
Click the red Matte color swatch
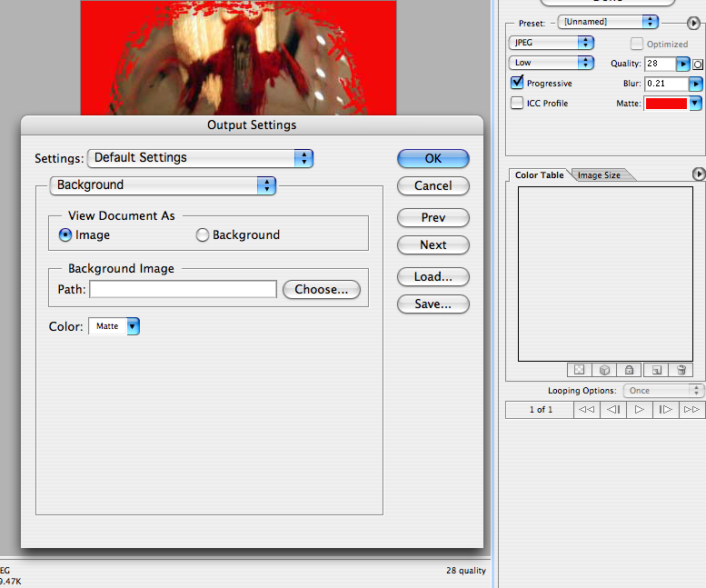(666, 104)
